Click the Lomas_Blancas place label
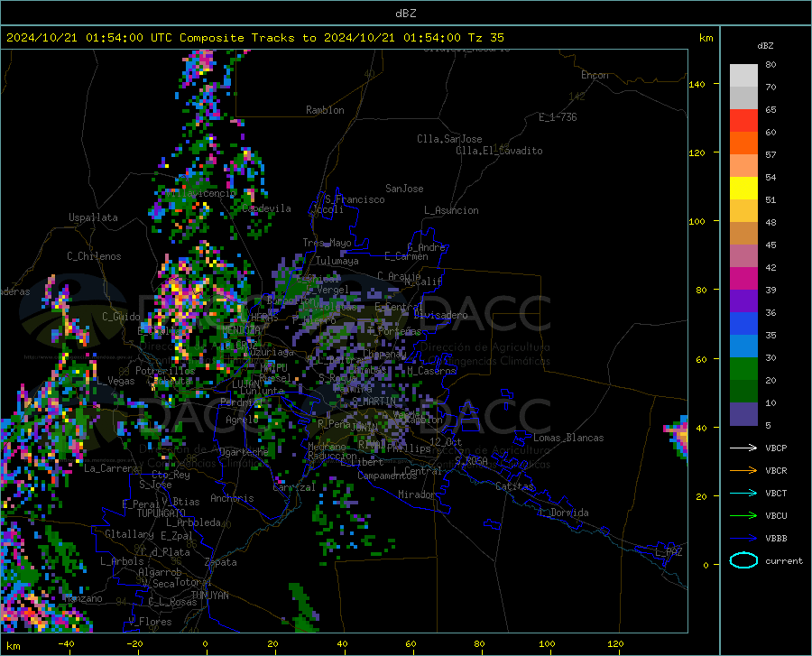 click(568, 438)
